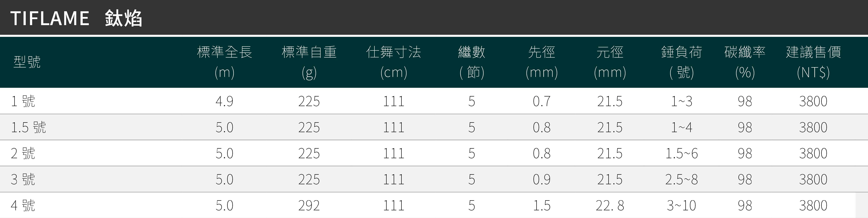Screen dimensions: 868x218
Task: Select the 標準全長 (m) column header
Action: (x=224, y=62)
